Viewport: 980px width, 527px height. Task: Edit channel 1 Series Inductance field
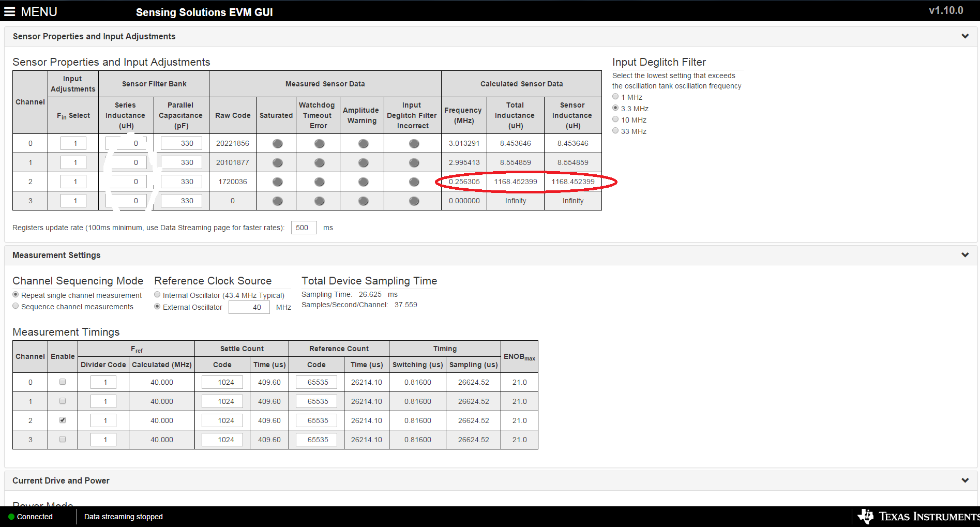[x=126, y=162]
